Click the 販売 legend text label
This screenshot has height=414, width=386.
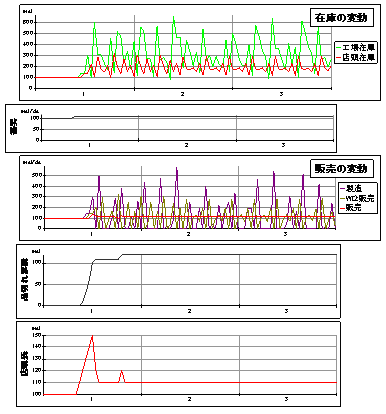point(353,208)
